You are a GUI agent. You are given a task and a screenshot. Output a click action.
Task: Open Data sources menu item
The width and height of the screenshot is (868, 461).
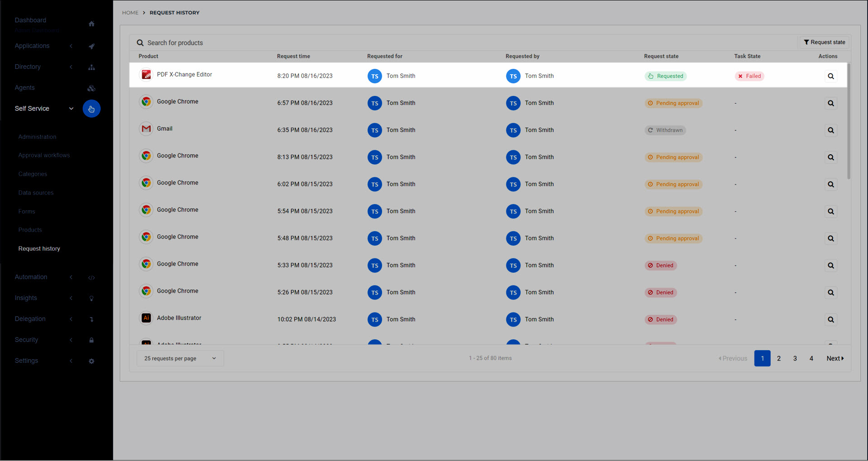pyautogui.click(x=36, y=193)
